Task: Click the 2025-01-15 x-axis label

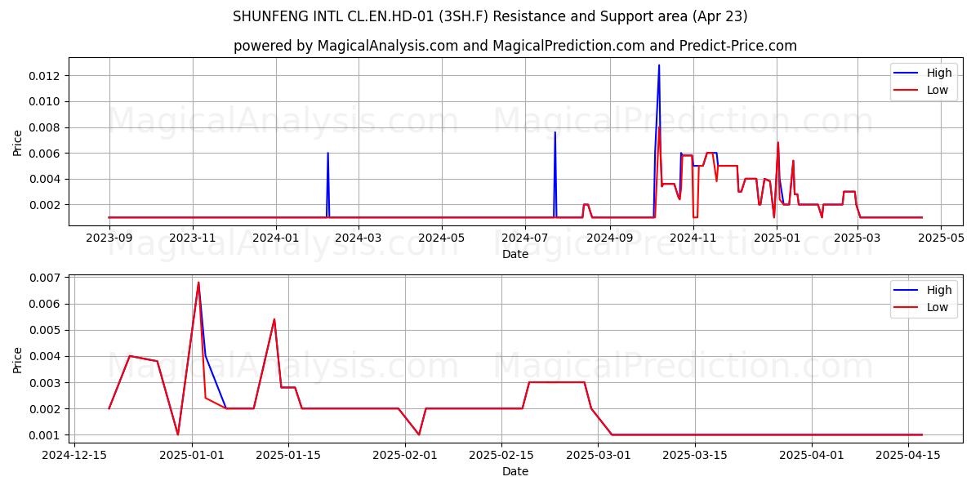Action: (288, 455)
